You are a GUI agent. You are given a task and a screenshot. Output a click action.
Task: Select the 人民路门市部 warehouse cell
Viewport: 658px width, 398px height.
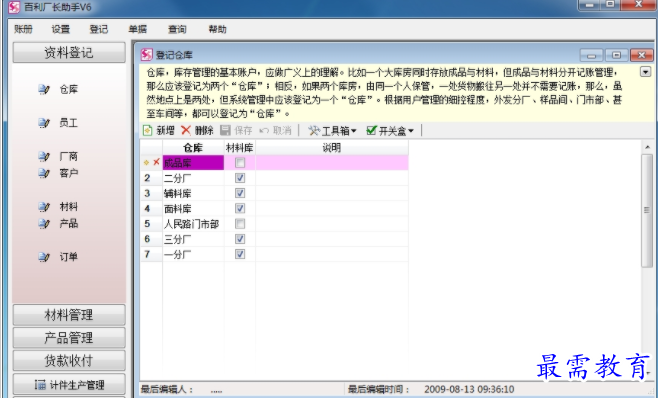point(193,224)
